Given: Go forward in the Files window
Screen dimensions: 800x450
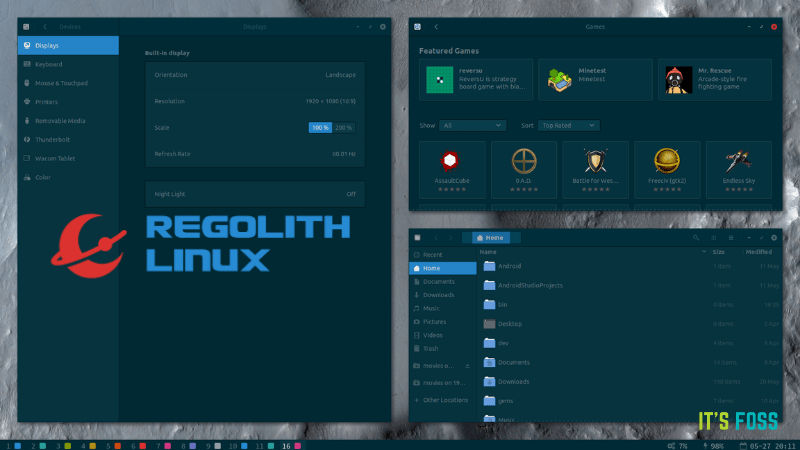Looking at the screenshot, I should pos(451,238).
